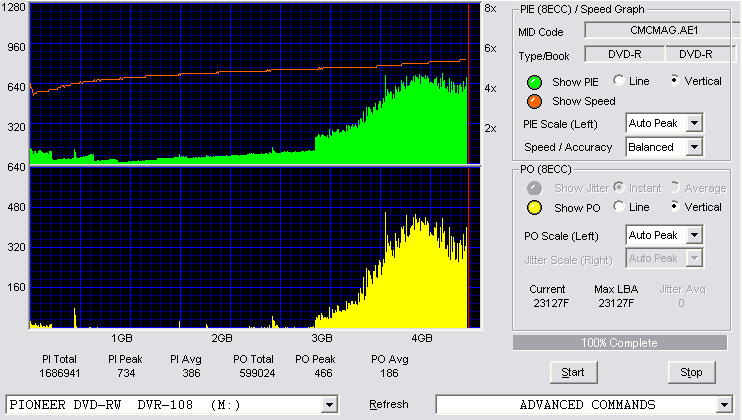Click the Start button

(x=574, y=373)
